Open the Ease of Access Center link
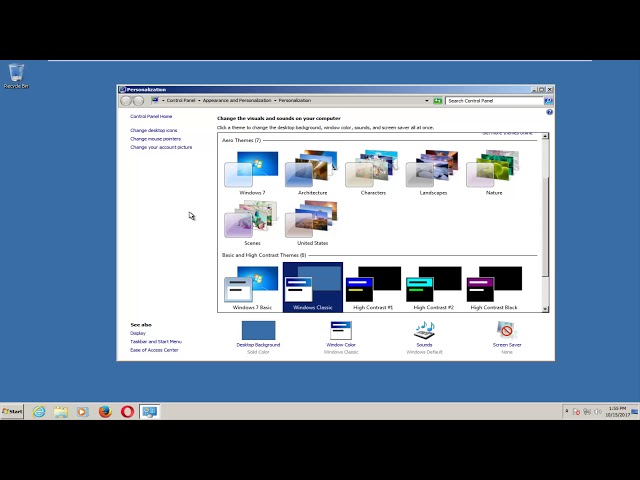The width and height of the screenshot is (640, 480). [x=154, y=350]
